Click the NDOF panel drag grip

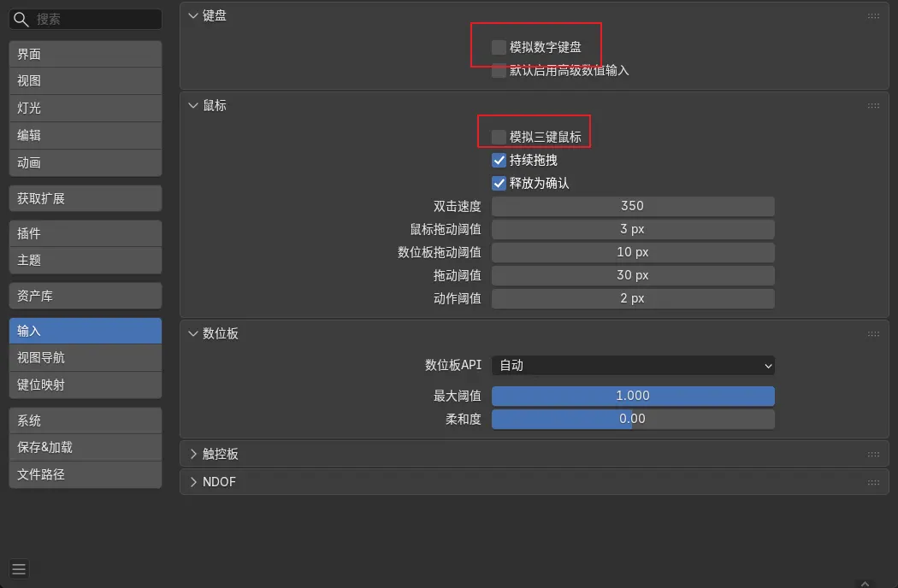[x=873, y=482]
